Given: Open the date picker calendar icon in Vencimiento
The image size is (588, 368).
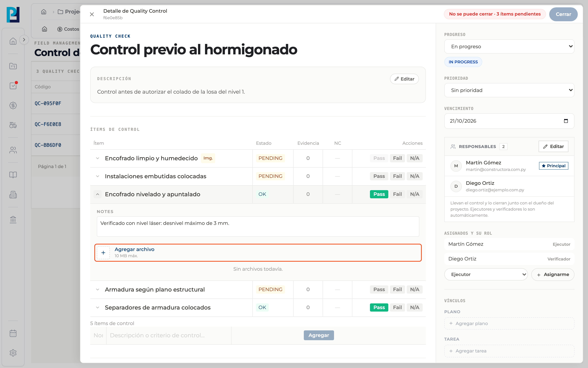Looking at the screenshot, I should 566,121.
